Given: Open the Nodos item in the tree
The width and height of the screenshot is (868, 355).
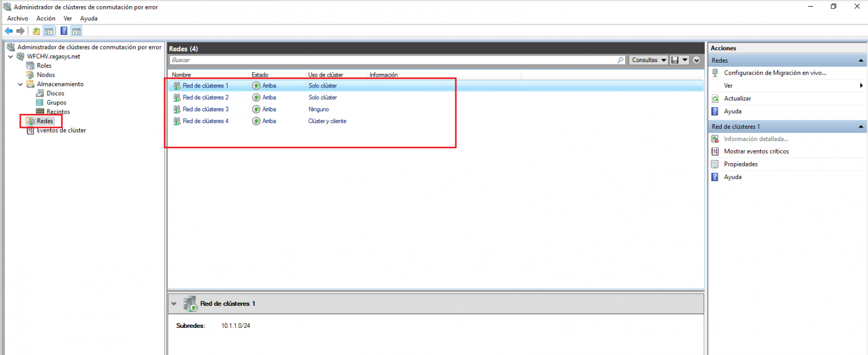Looking at the screenshot, I should click(46, 74).
